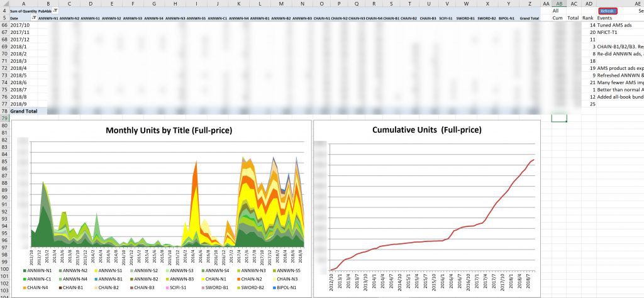Select the active cell in row 79

tap(558, 118)
